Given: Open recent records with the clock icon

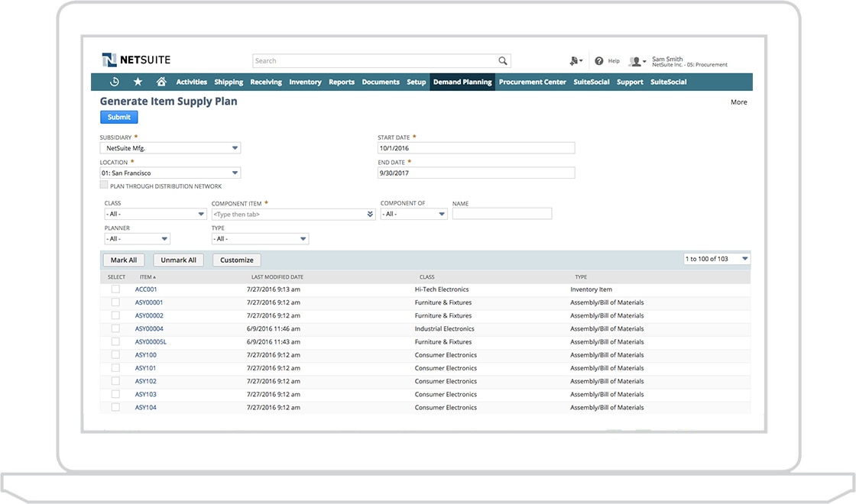Looking at the screenshot, I should click(114, 82).
